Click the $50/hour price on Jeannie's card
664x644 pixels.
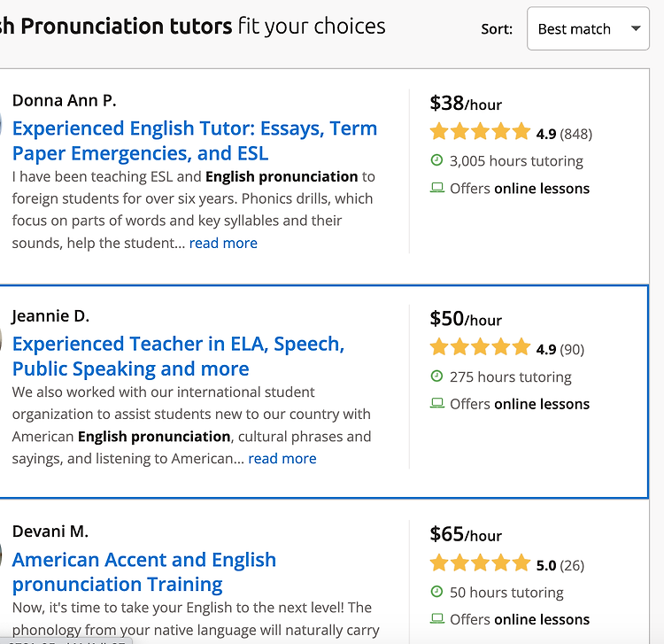coord(466,319)
